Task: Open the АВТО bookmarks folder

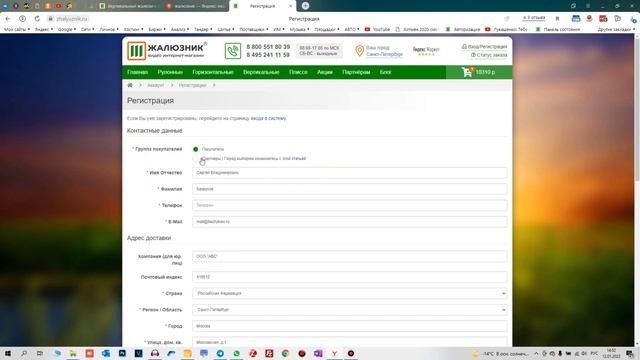Action: pos(352,29)
